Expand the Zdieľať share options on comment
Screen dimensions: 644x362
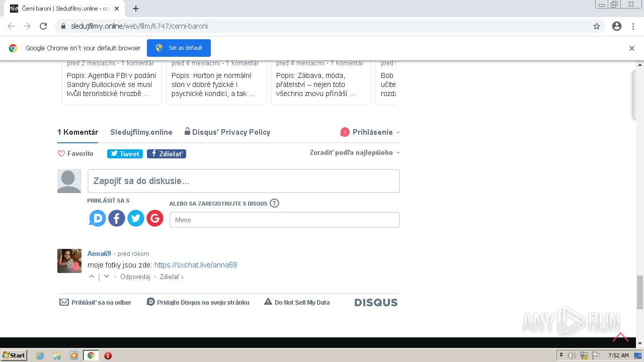172,277
